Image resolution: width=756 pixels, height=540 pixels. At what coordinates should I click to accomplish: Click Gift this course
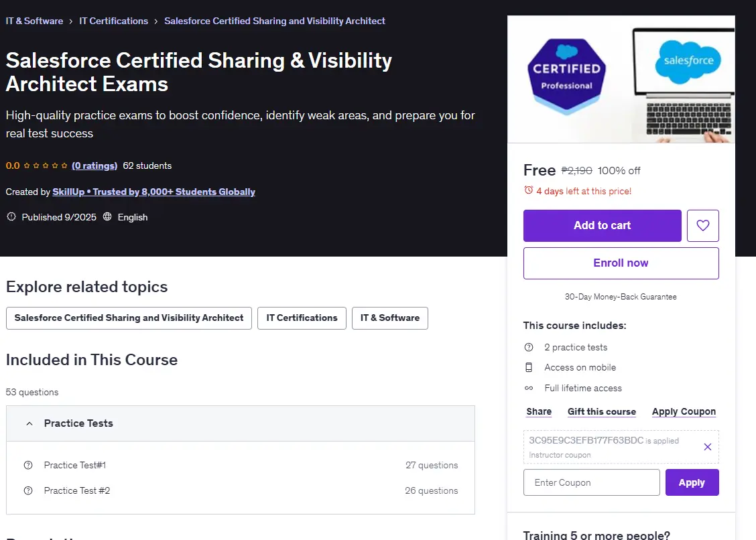pos(602,411)
